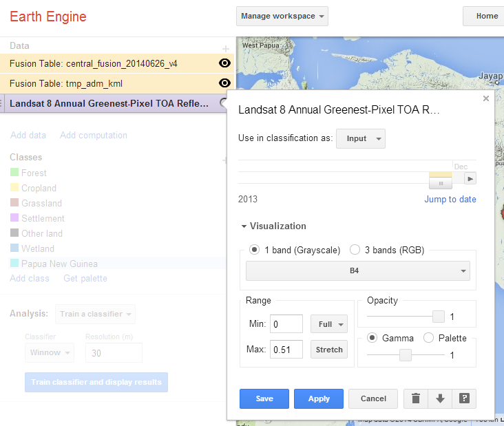This screenshot has height=426, width=504.
Task: Select 1 band (Grayscale) option
Action: point(254,250)
